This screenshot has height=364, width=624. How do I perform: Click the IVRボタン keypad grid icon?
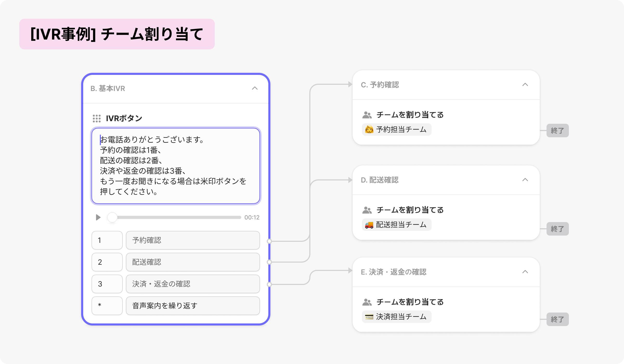pos(97,119)
